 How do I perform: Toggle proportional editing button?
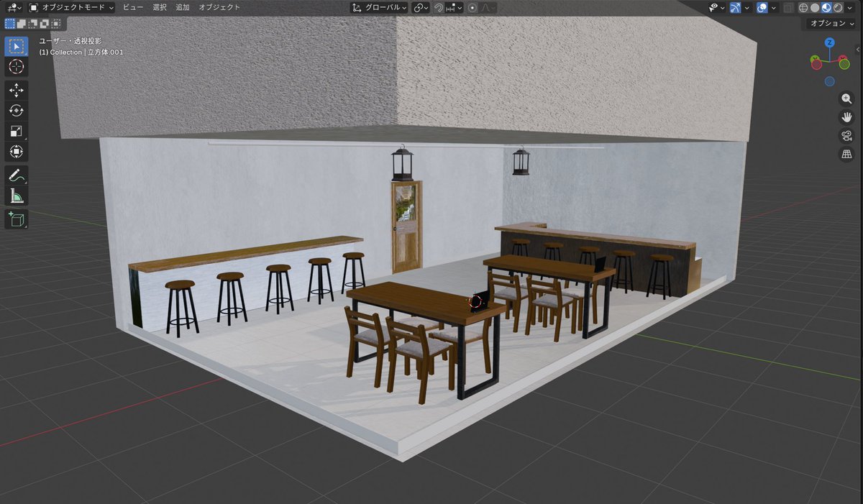pos(472,7)
